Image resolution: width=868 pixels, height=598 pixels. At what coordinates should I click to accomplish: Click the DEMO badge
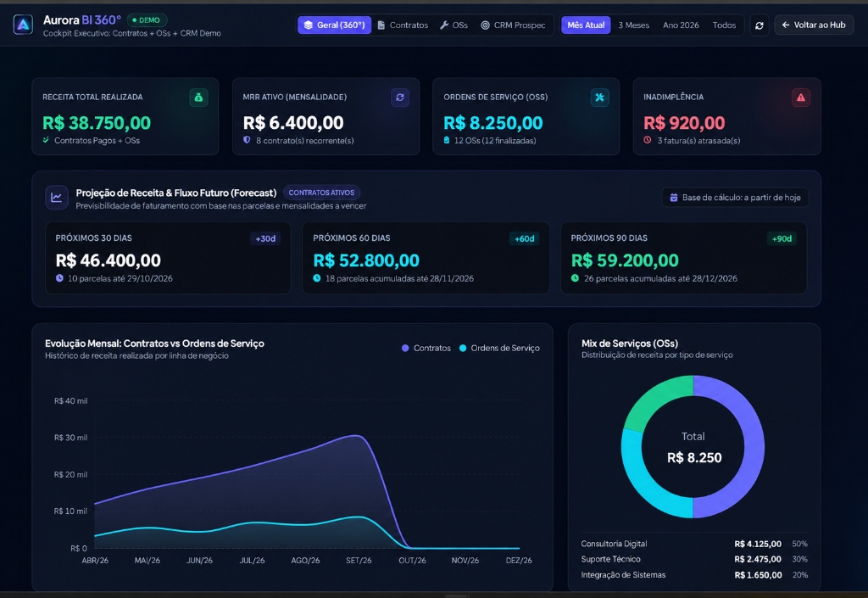(147, 20)
